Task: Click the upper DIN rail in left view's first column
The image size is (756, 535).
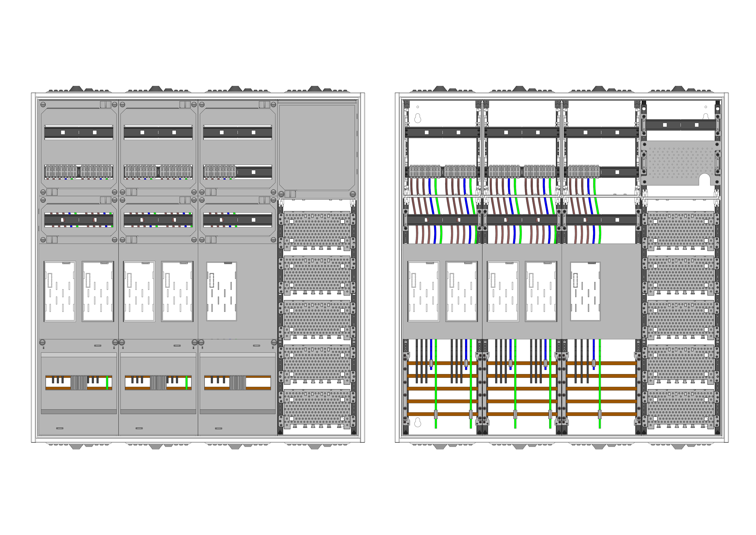Action: click(79, 132)
